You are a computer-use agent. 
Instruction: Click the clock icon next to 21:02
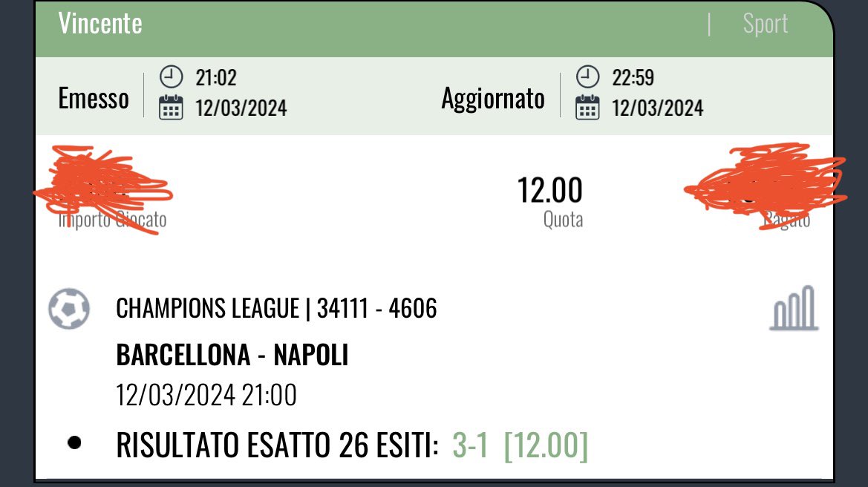(171, 77)
